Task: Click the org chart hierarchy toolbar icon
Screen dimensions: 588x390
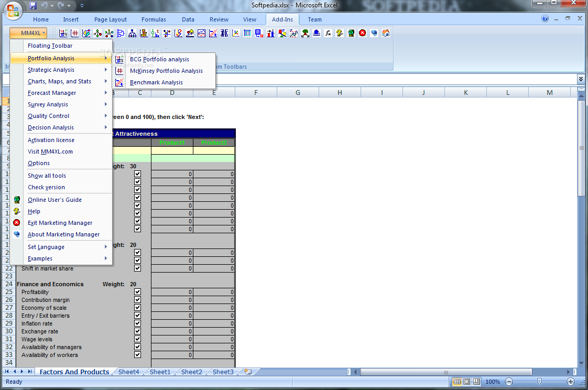Action: [132, 34]
